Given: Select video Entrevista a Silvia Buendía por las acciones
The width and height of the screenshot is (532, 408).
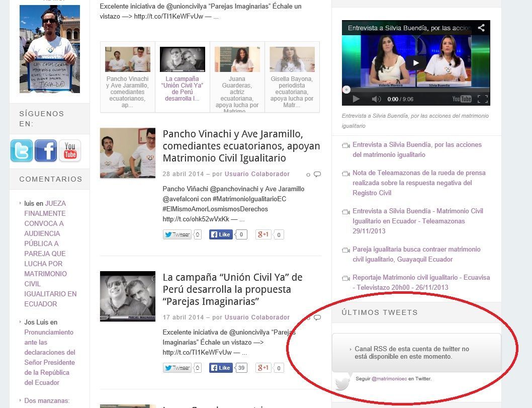Looking at the screenshot, I should pyautogui.click(x=417, y=150).
